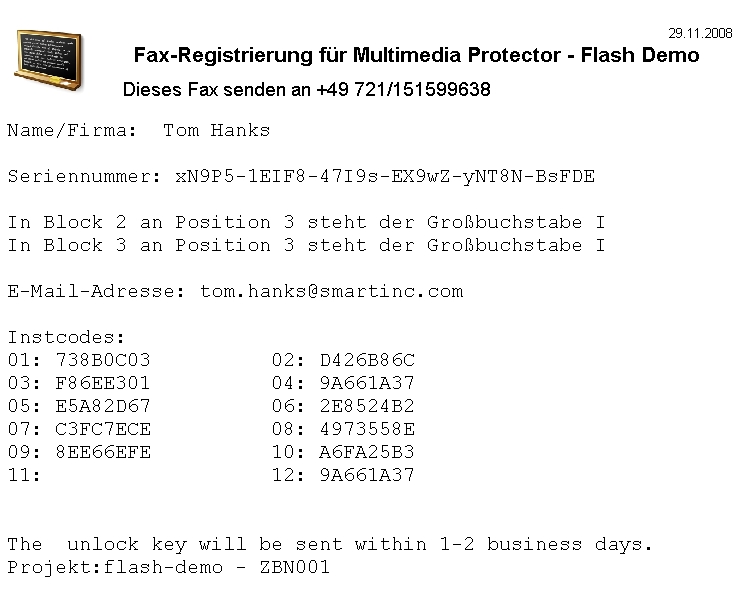Click the name Tom Hanks
Image resolution: width=744 pixels, height=594 pixels.
click(x=216, y=130)
